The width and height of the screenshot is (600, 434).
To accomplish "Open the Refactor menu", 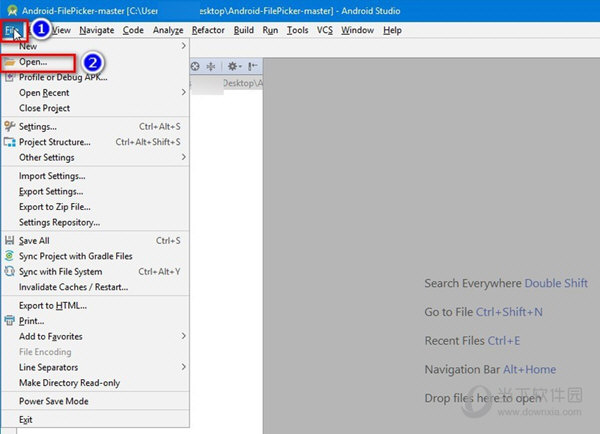I will pyautogui.click(x=208, y=30).
